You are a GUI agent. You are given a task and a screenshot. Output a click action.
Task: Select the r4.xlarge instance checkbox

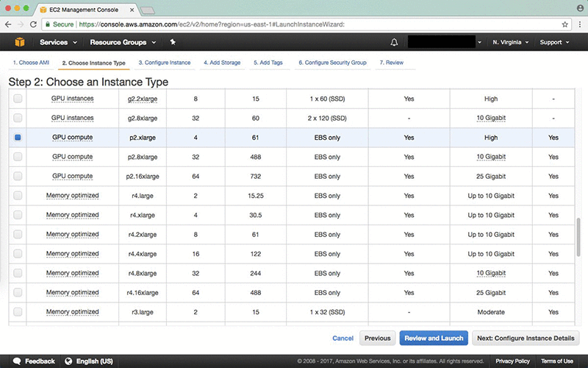coord(18,215)
